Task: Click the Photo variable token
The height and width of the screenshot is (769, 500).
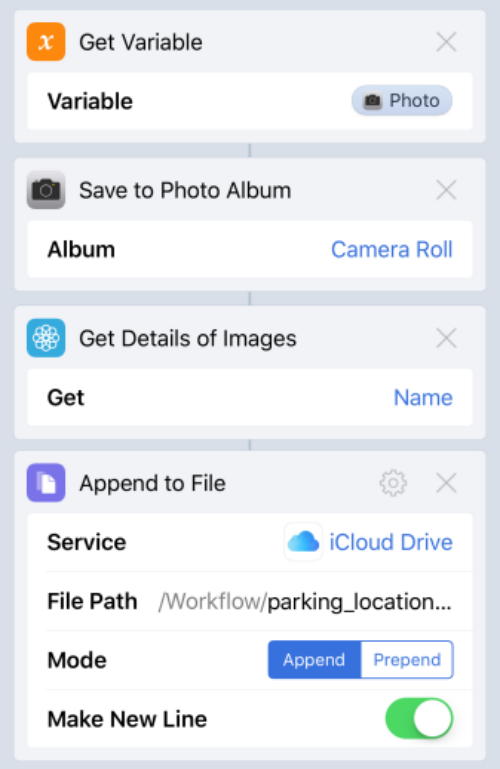Action: point(402,101)
